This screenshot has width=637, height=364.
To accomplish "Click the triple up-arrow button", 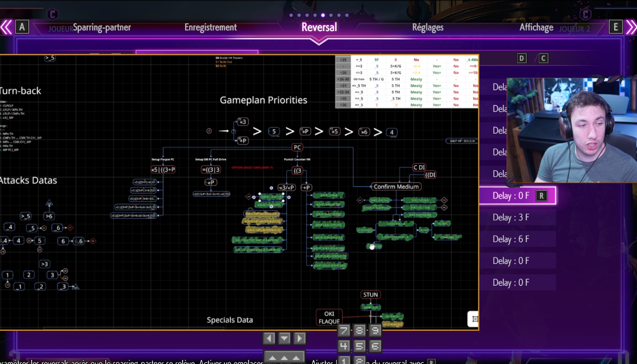I will pyautogui.click(x=284, y=357).
